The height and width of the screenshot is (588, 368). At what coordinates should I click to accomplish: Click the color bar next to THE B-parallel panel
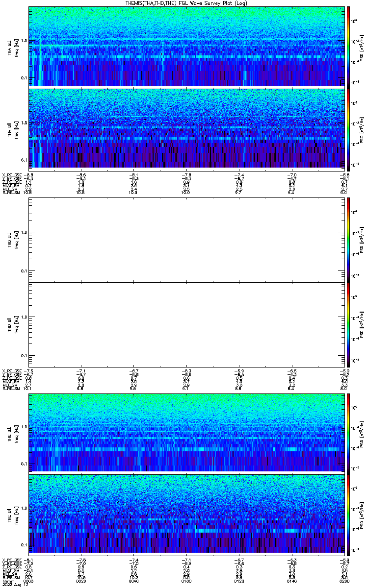[348, 514]
